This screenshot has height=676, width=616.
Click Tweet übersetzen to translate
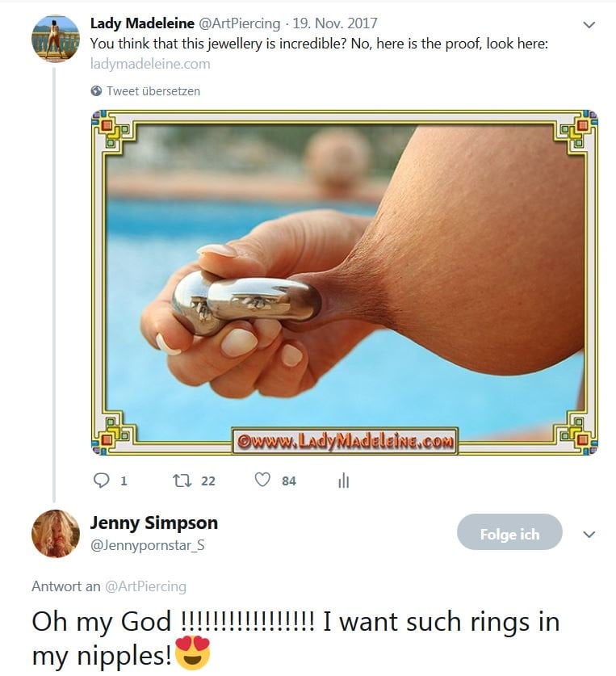coord(153,91)
